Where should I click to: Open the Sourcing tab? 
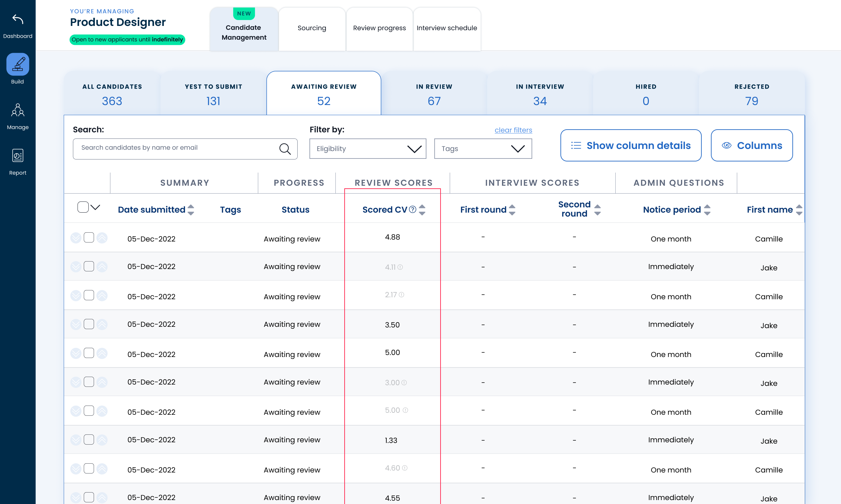click(312, 28)
